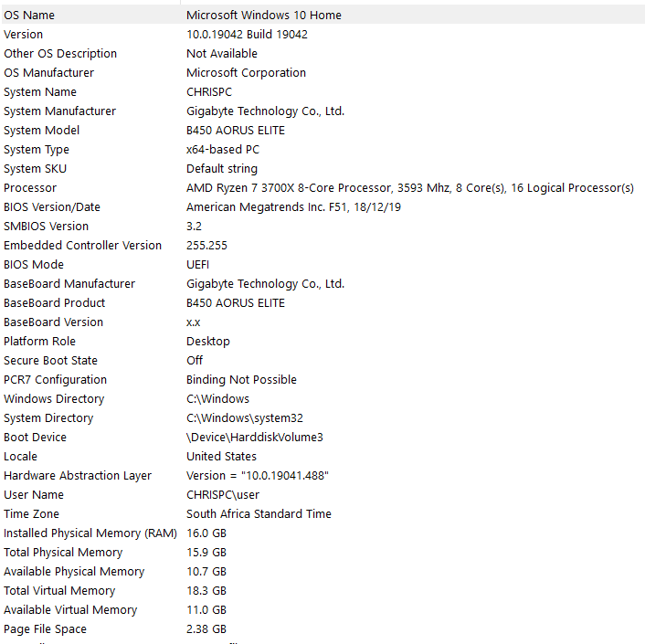Image resolution: width=645 pixels, height=644 pixels.
Task: Click the '16.0 GB' installed memory value
Action: [206, 533]
